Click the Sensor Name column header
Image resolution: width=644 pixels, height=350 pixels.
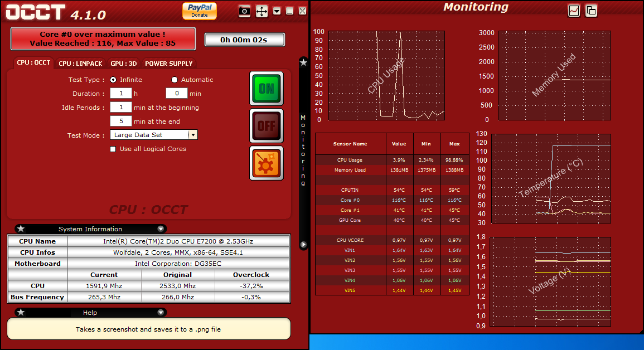coord(350,144)
